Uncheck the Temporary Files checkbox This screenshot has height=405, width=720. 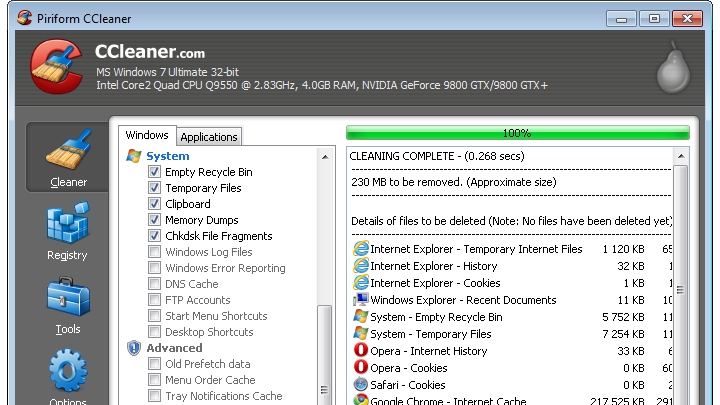[154, 188]
